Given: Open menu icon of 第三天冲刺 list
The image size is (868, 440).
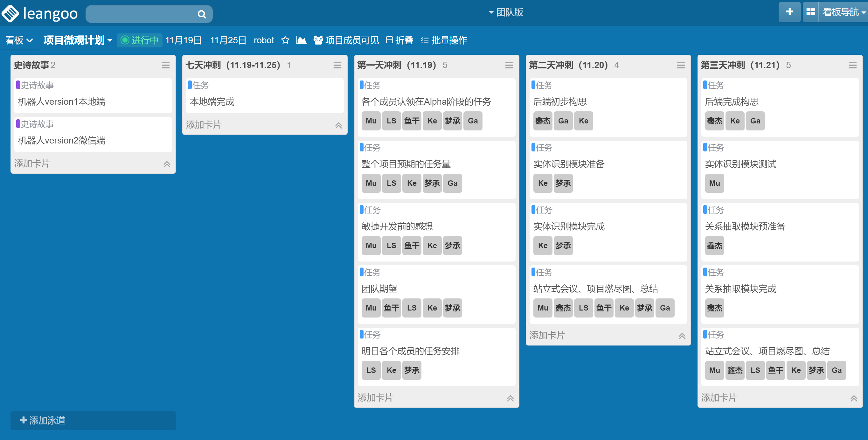Looking at the screenshot, I should click(x=852, y=66).
